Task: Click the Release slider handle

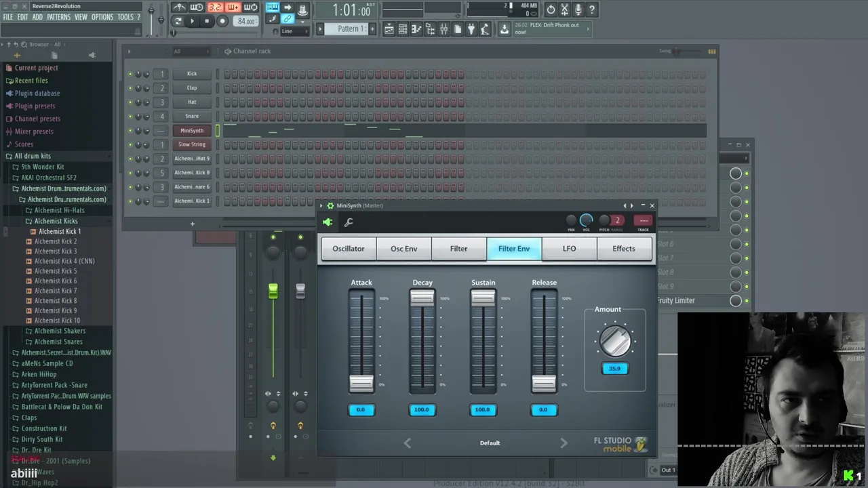Action: coord(544,384)
